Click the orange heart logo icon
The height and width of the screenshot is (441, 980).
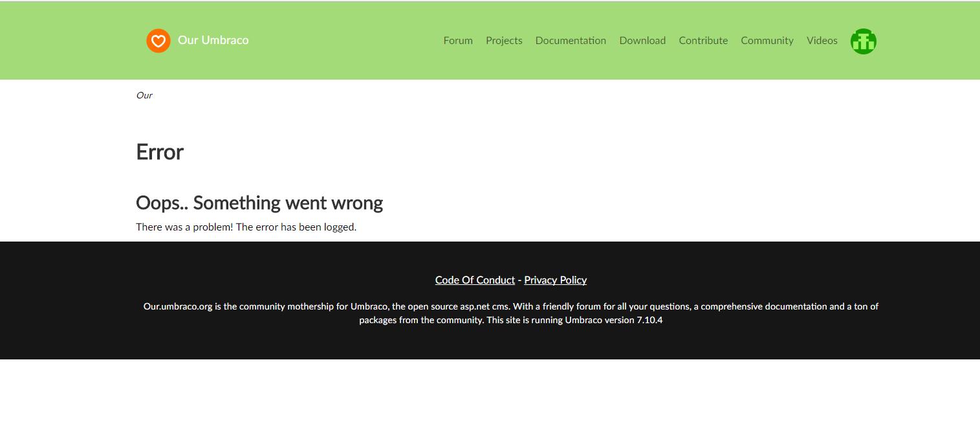[158, 41]
